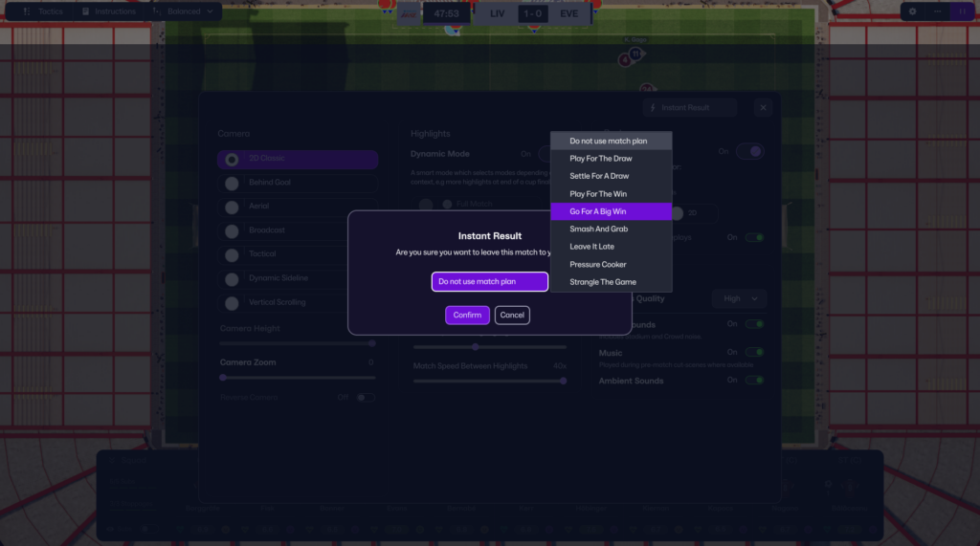This screenshot has width=980, height=546.
Task: Click the Instructions icon in top bar
Action: (86, 11)
